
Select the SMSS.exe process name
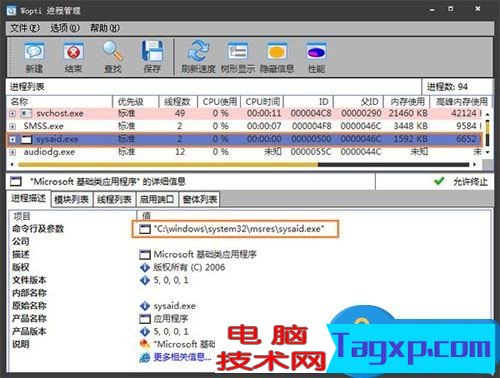[x=43, y=126]
